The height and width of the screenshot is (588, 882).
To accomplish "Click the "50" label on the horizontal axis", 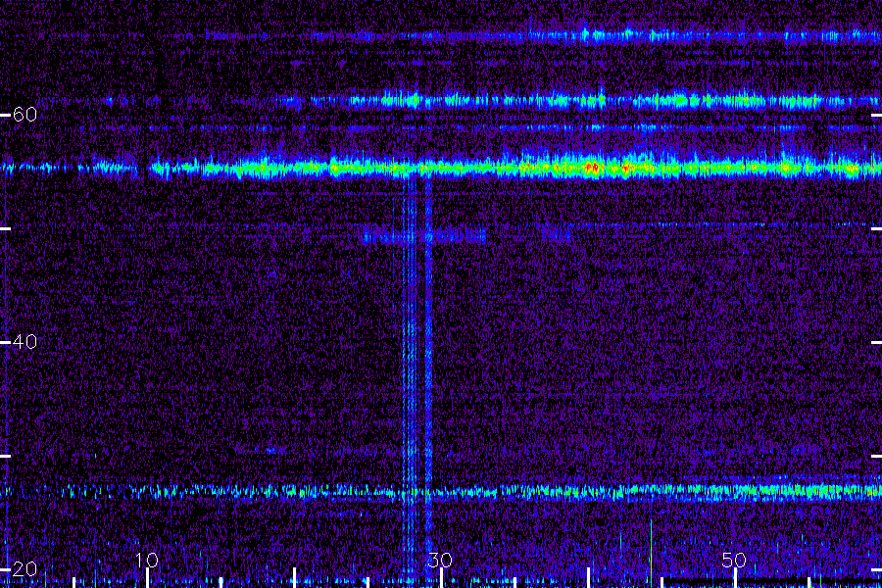I will (734, 560).
